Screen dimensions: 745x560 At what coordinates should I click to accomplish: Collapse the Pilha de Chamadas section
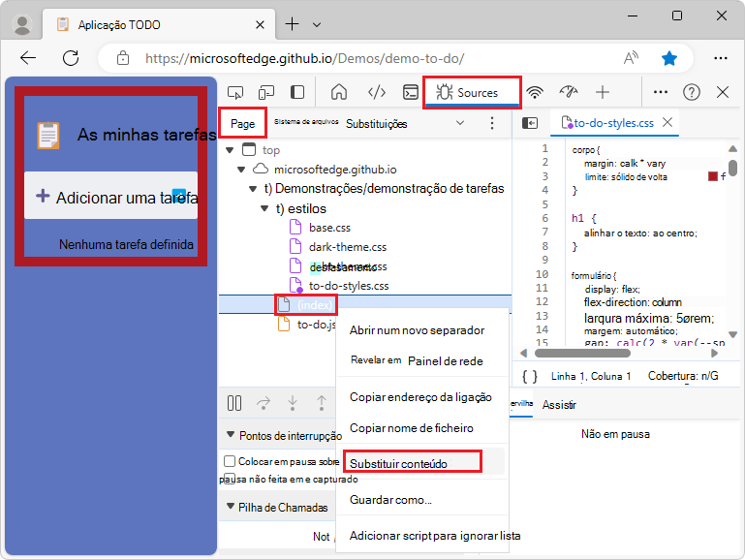click(x=231, y=507)
